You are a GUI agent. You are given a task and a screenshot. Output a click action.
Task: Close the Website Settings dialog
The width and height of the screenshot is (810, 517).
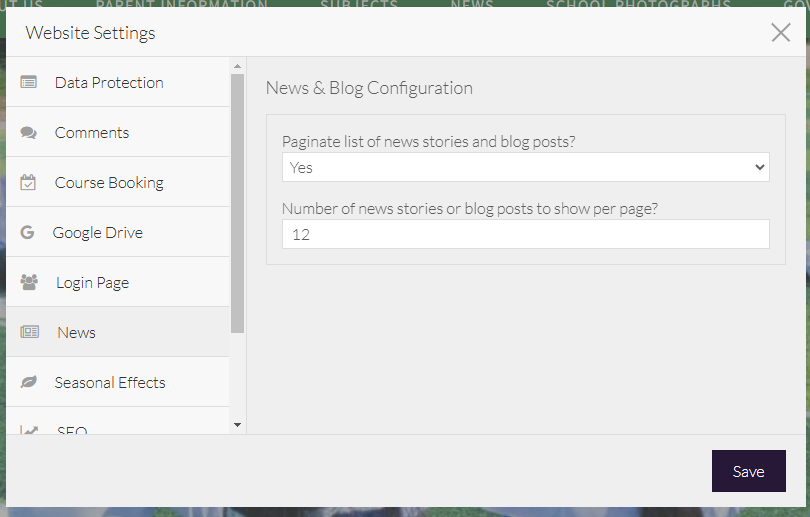click(781, 32)
